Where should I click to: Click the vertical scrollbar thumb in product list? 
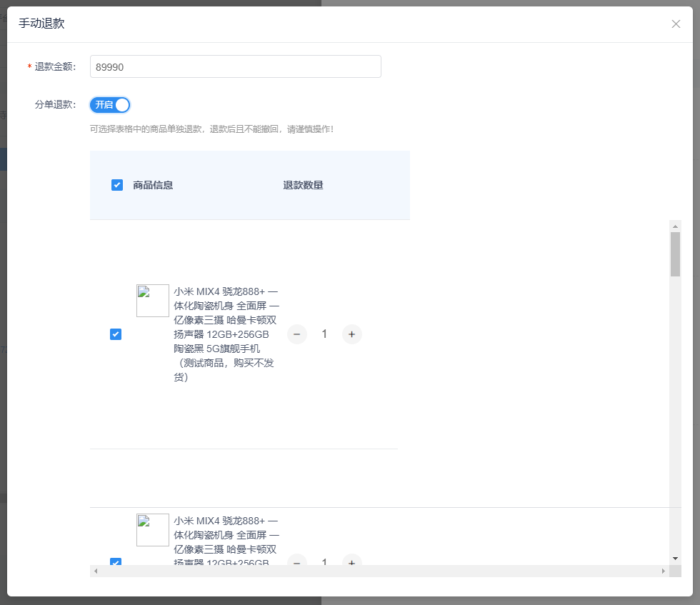(675, 254)
